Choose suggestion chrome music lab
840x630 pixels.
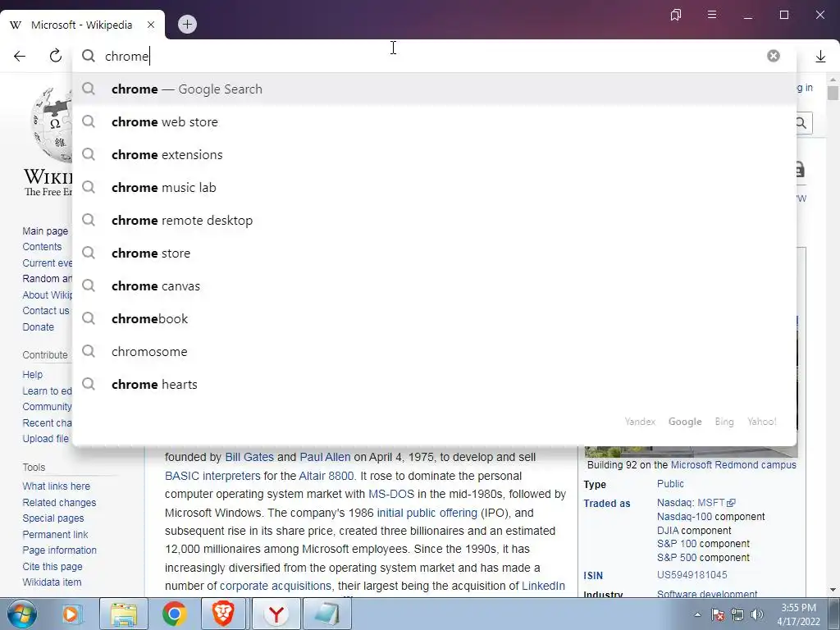tap(435, 188)
